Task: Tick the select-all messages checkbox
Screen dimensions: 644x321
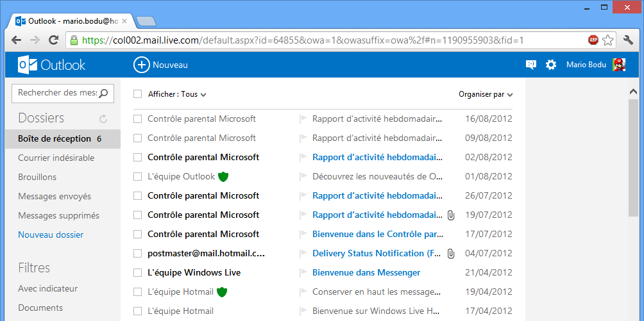Action: pyautogui.click(x=138, y=94)
